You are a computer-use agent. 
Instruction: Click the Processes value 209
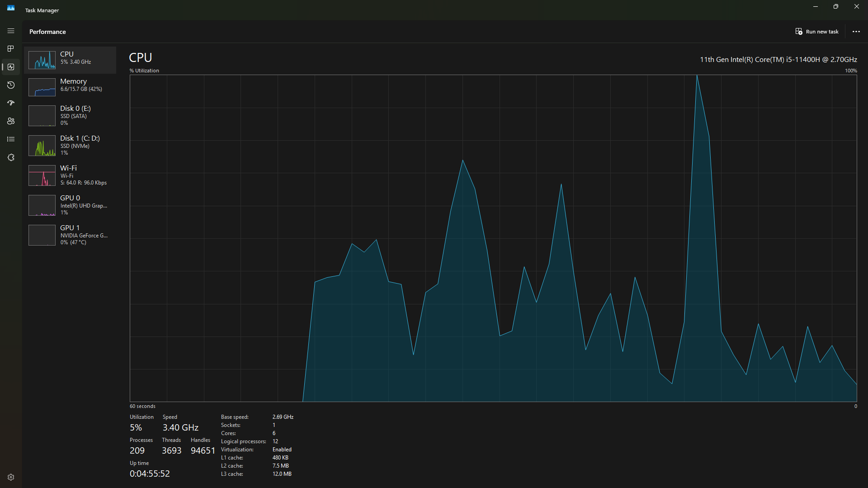(137, 450)
